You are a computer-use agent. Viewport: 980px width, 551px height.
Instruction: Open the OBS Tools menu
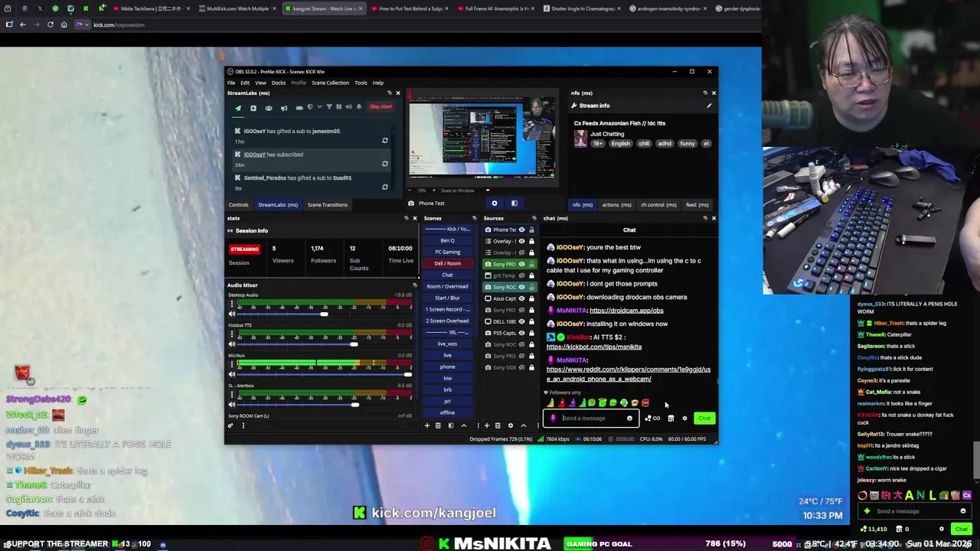tap(361, 83)
